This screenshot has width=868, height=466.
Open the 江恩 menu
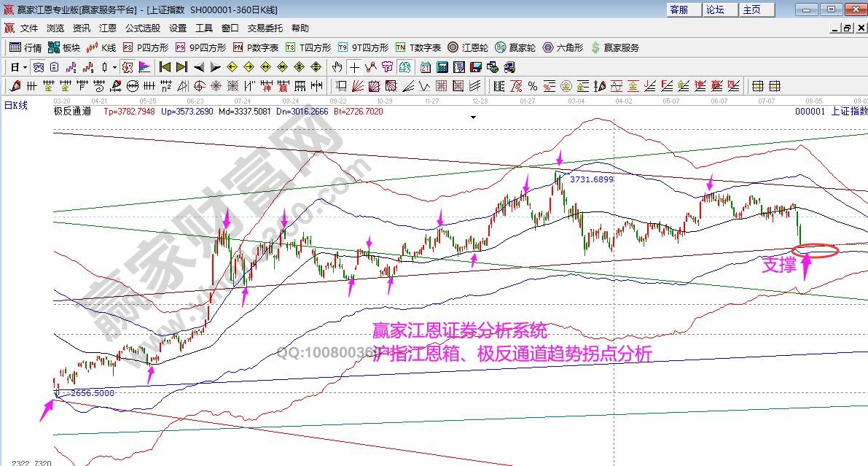(108, 28)
